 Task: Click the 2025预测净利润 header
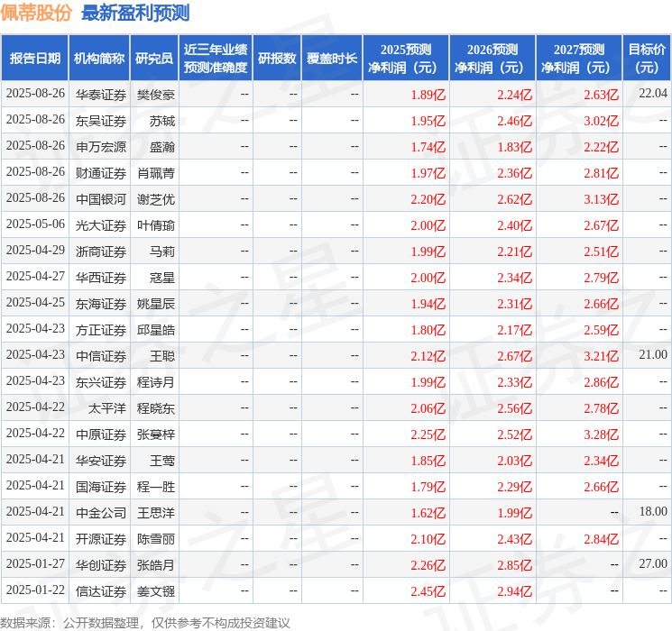405,58
